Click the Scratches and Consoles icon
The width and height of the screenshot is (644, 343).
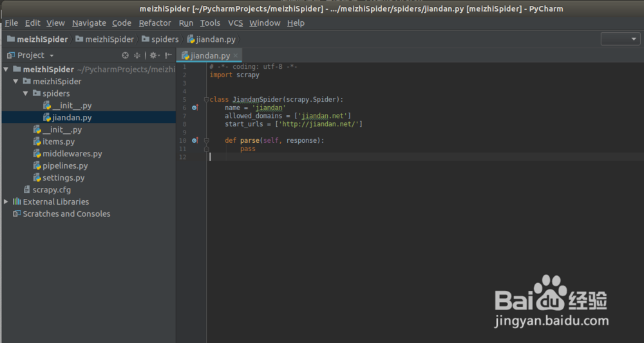pos(17,214)
